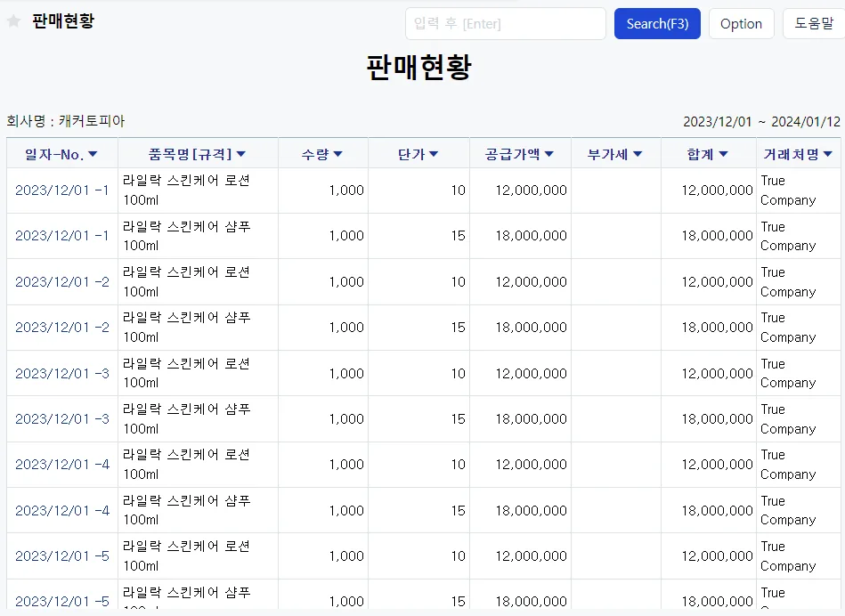
Task: Open the 공급가액 column sort arrow
Action: click(549, 155)
